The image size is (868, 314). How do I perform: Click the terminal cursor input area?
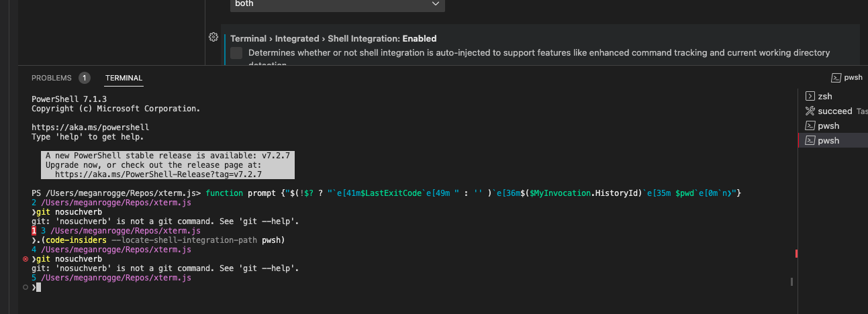39,287
